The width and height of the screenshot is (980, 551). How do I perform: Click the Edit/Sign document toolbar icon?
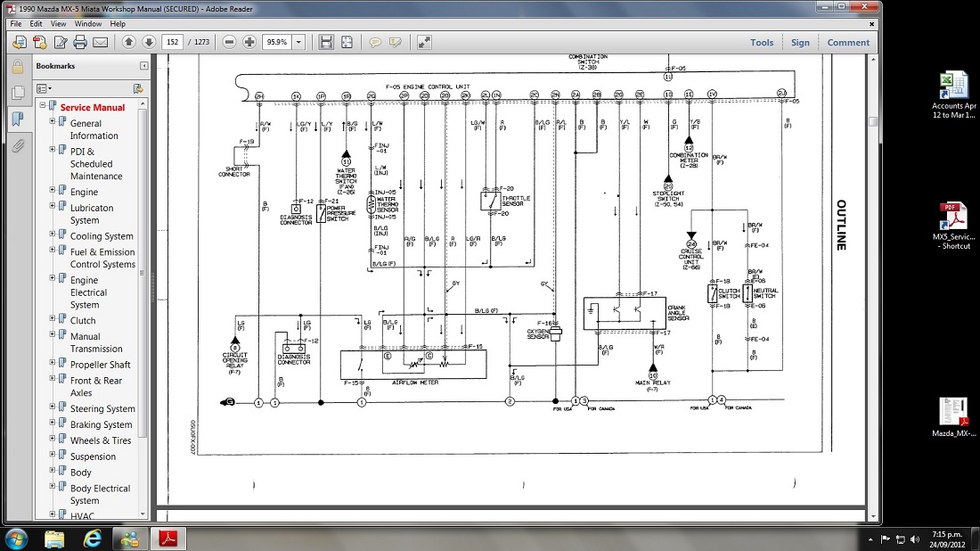pyautogui.click(x=60, y=42)
